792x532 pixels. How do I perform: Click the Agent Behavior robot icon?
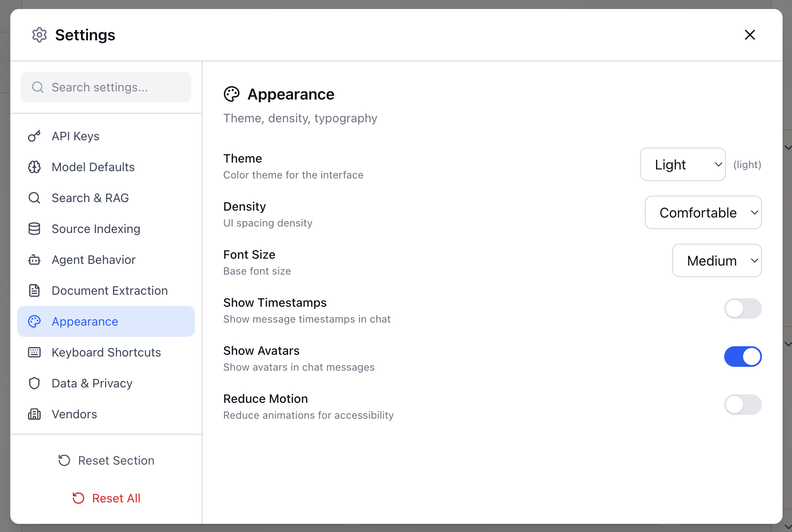(34, 260)
